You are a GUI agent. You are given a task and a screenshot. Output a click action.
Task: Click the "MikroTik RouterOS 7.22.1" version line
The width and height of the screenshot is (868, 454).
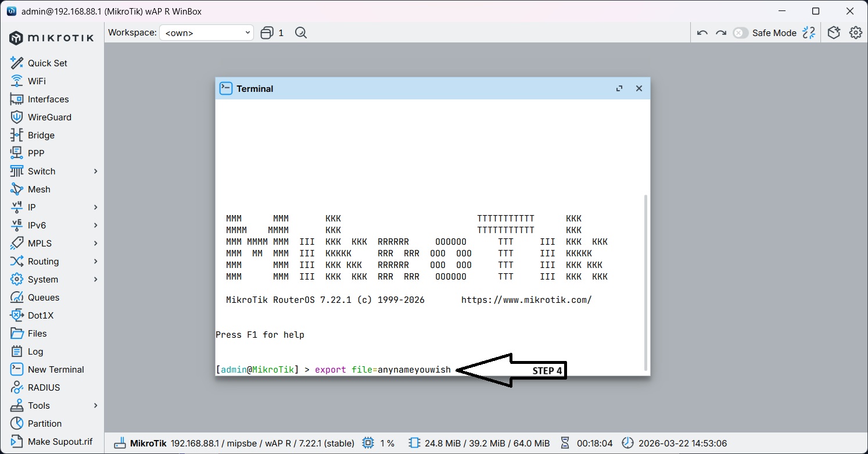point(325,300)
